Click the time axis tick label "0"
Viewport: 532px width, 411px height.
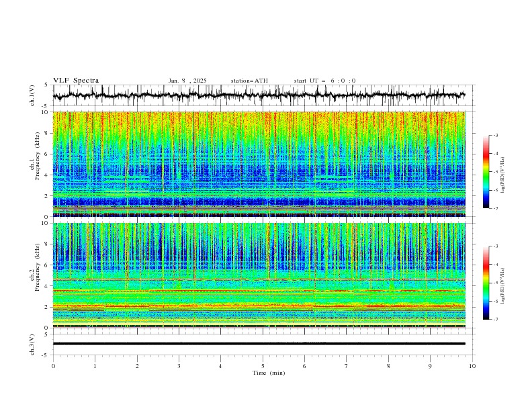tap(53, 366)
